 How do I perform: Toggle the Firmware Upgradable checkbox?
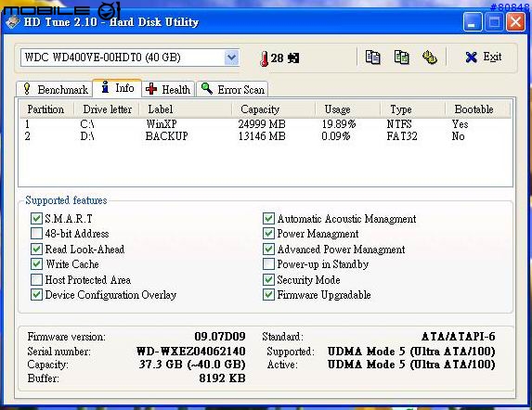tap(268, 294)
